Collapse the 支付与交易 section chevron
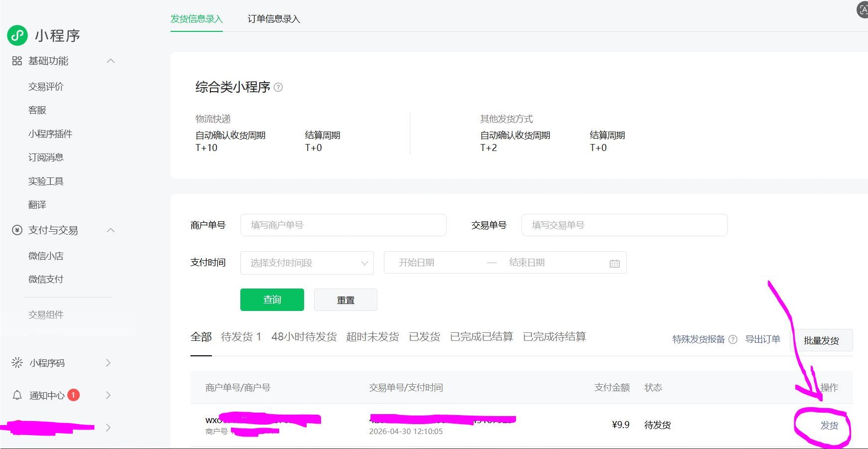Image resolution: width=868 pixels, height=449 pixels. point(111,230)
